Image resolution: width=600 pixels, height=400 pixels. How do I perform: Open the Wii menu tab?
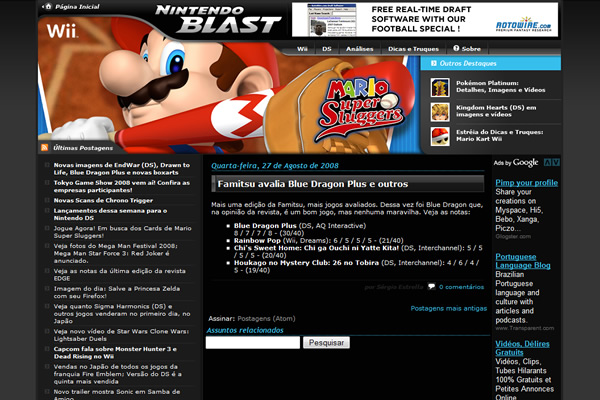point(302,49)
